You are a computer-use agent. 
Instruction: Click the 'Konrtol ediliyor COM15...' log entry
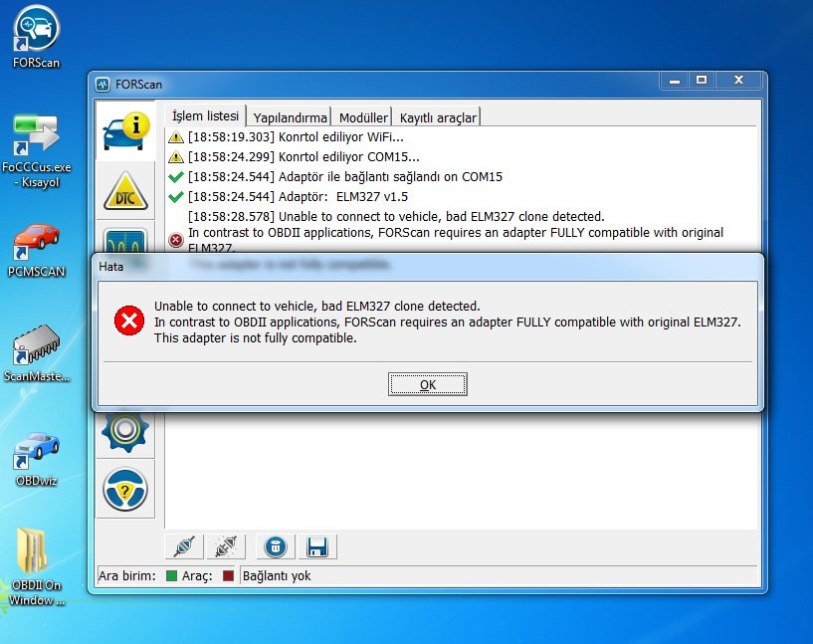tap(304, 156)
